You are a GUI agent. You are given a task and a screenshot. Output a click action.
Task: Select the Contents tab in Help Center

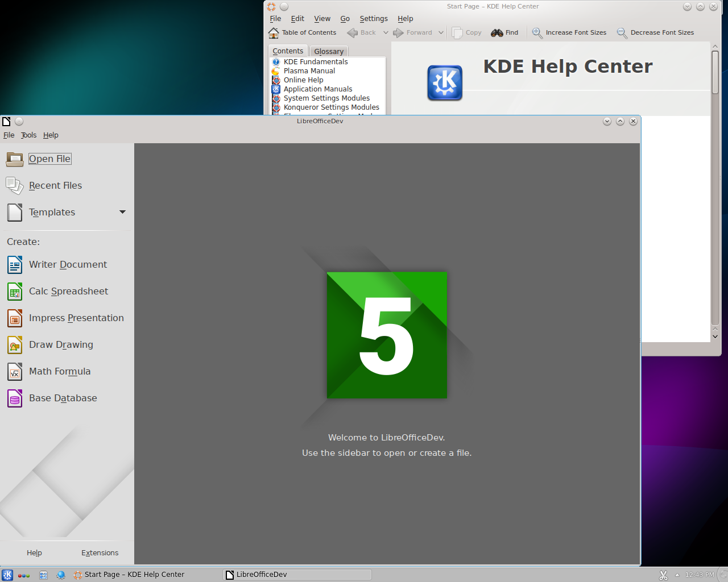288,51
